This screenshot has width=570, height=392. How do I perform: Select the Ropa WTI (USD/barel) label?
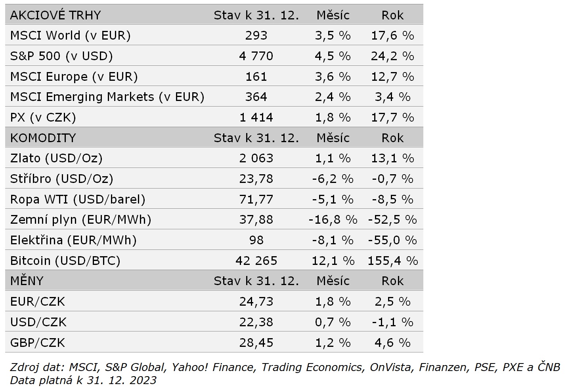click(78, 199)
